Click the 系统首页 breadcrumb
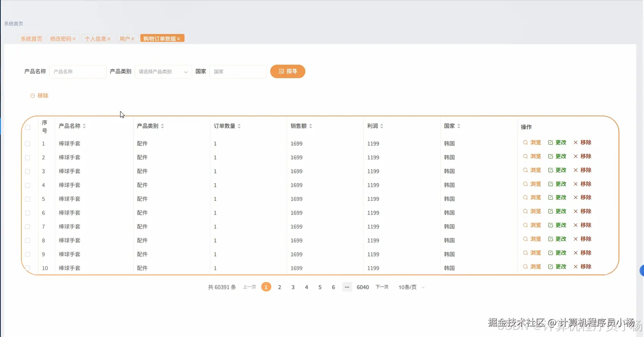The image size is (644, 337). pos(14,24)
